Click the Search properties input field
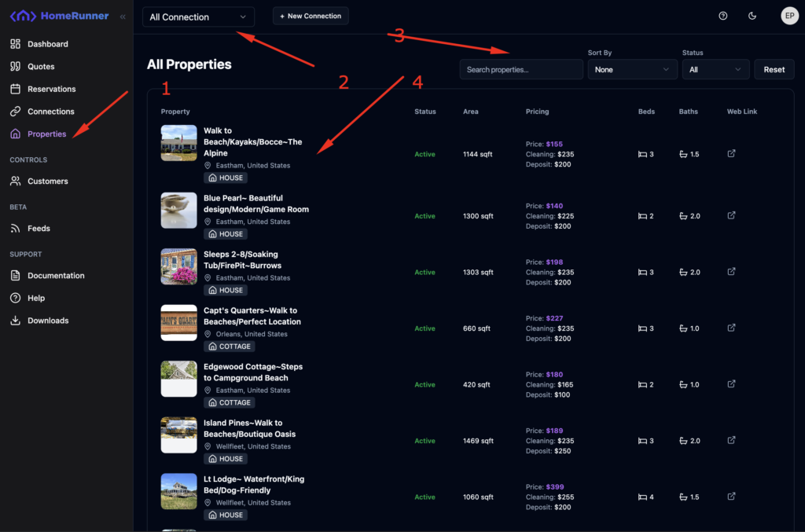The image size is (805, 532). pyautogui.click(x=520, y=70)
